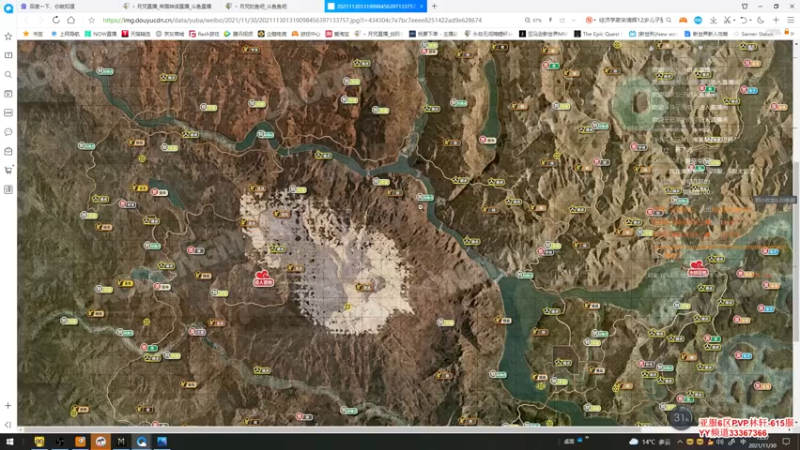Toggle night mode moon icon
The image size is (800, 450).
pyautogui.click(x=760, y=20)
